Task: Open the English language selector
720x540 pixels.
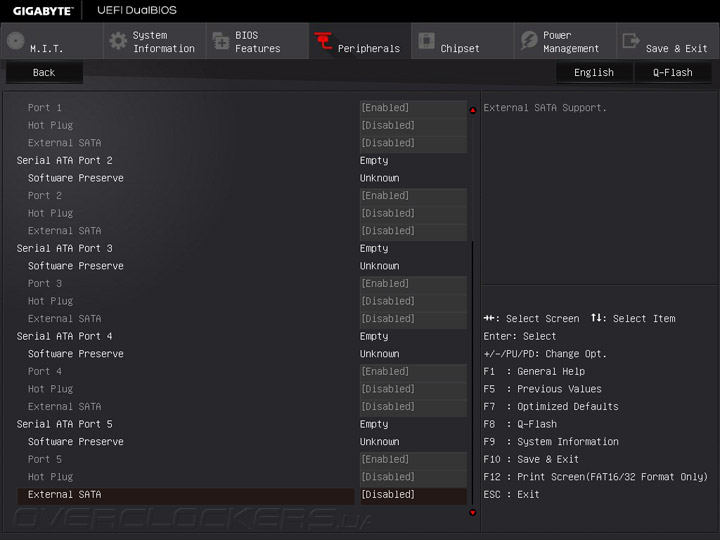Action: tap(594, 73)
